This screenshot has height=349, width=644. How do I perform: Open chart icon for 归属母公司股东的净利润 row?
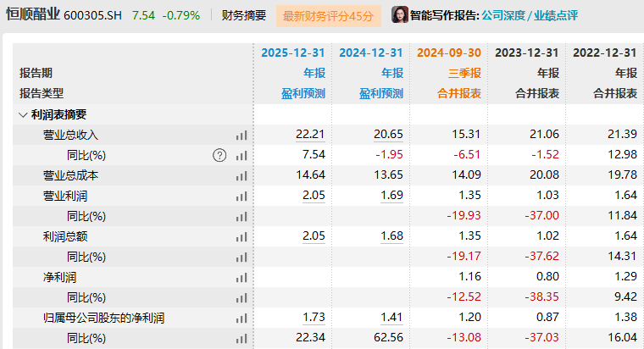(x=241, y=319)
